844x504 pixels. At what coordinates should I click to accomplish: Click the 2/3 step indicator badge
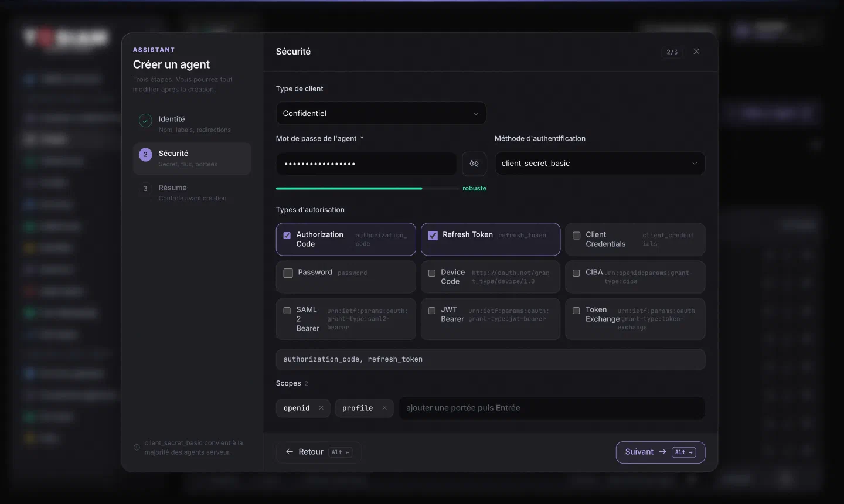[672, 52]
